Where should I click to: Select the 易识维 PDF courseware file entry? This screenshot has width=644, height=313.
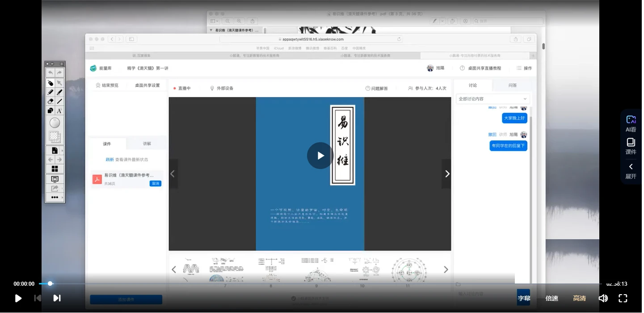coord(127,179)
